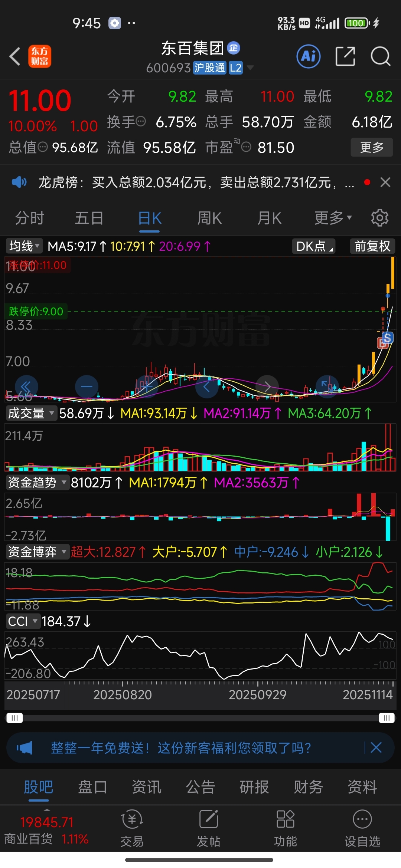Open 交易 trade icon
This screenshot has width=401, height=868.
click(132, 829)
